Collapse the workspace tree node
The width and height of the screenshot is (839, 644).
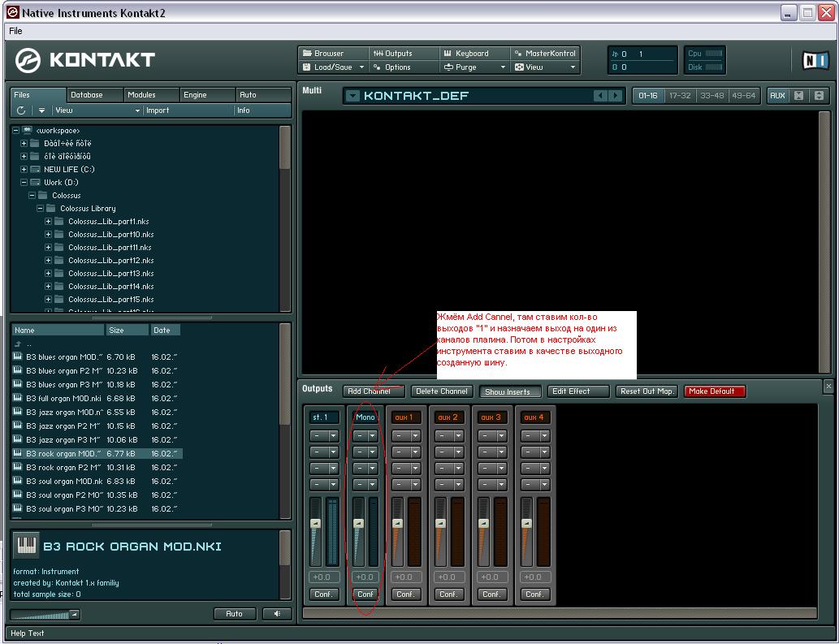16,131
